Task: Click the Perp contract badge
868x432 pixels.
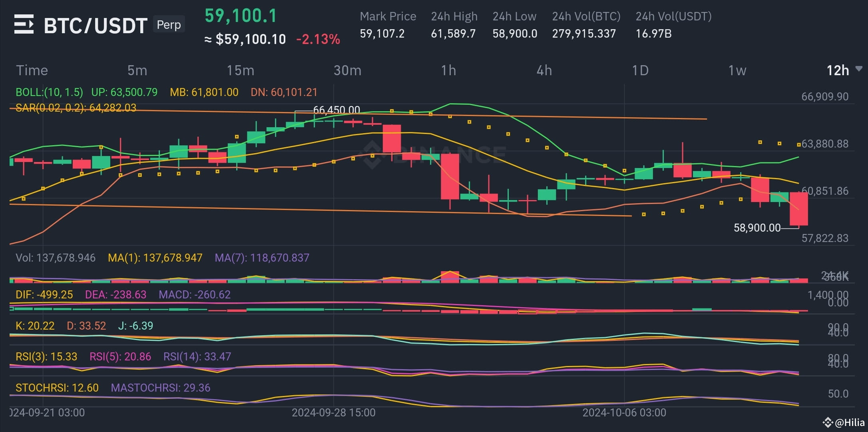Action: [168, 24]
